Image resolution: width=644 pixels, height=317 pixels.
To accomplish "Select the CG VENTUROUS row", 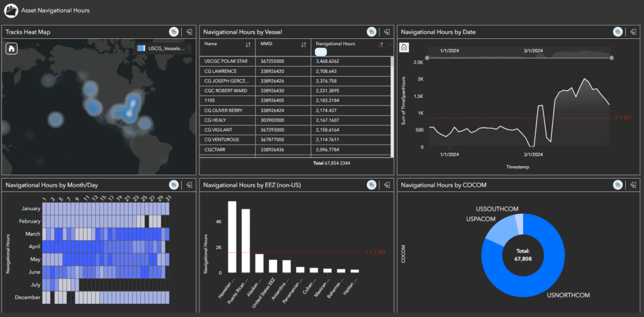I will coord(295,140).
